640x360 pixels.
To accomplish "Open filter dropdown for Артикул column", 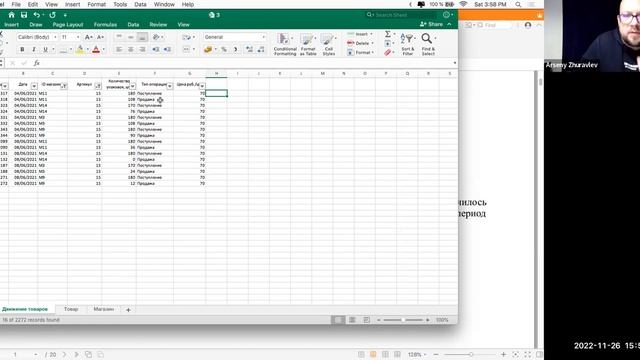I will pos(98,86).
